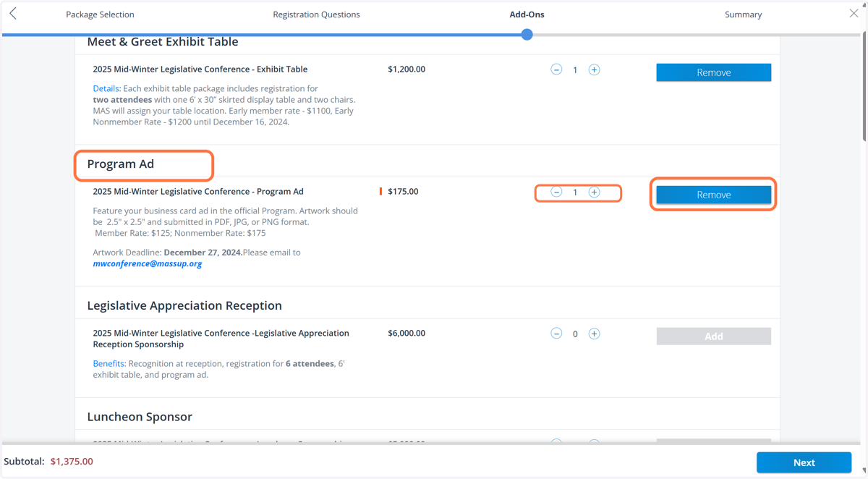The image size is (868, 479).
Task: Add the Legislative Appreciation Reception Sponsorship
Action: pyautogui.click(x=714, y=336)
